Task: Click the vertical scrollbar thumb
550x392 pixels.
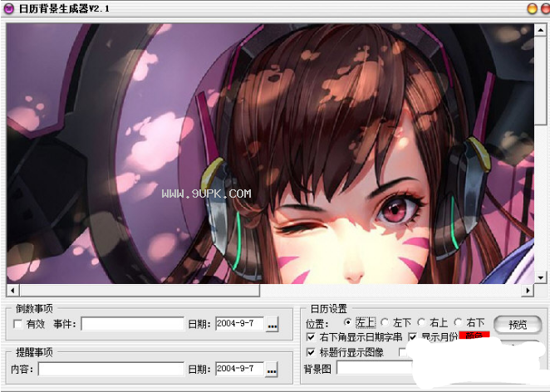Action: click(540, 81)
